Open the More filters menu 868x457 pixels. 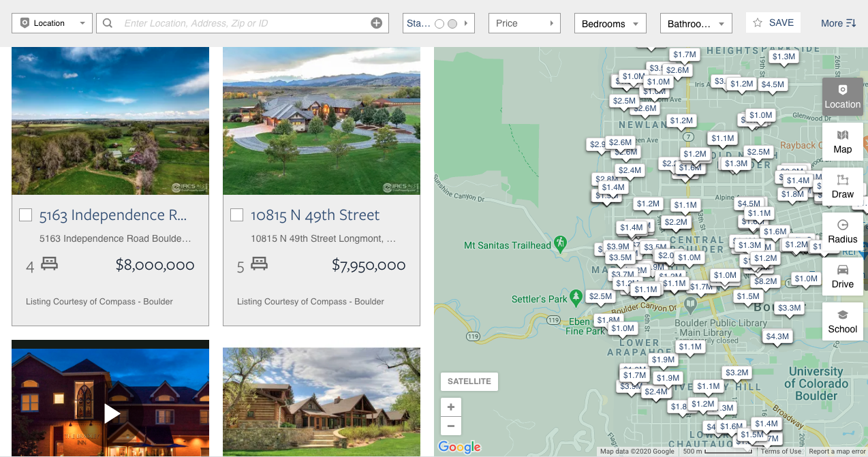click(838, 23)
